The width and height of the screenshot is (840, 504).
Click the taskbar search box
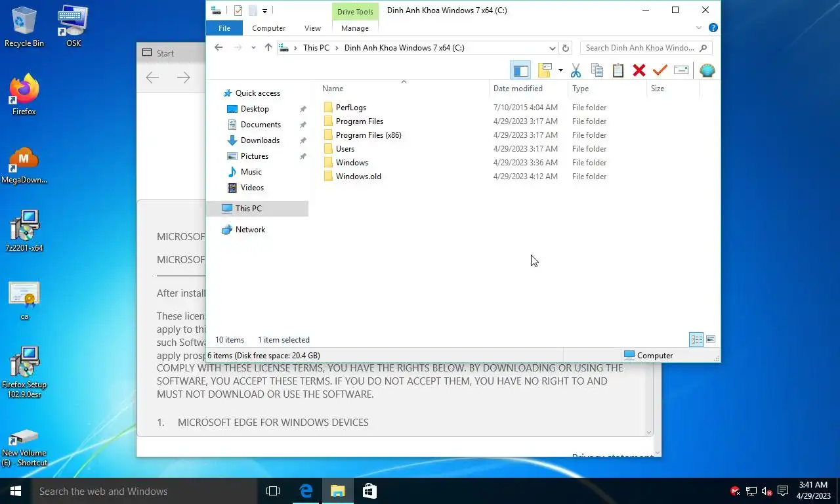pos(143,491)
